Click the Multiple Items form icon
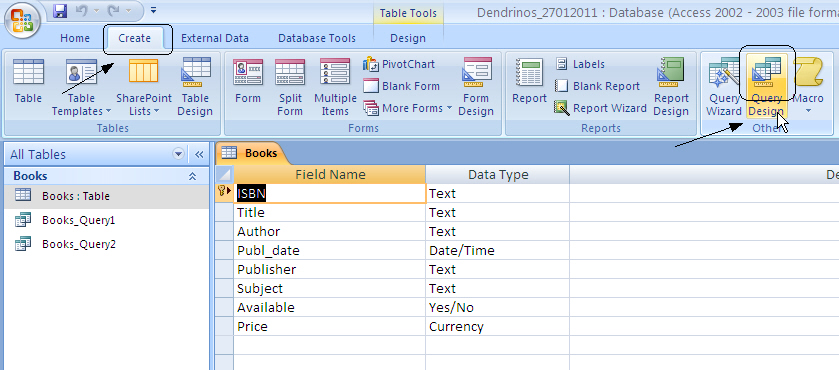The width and height of the screenshot is (839, 370). point(335,87)
